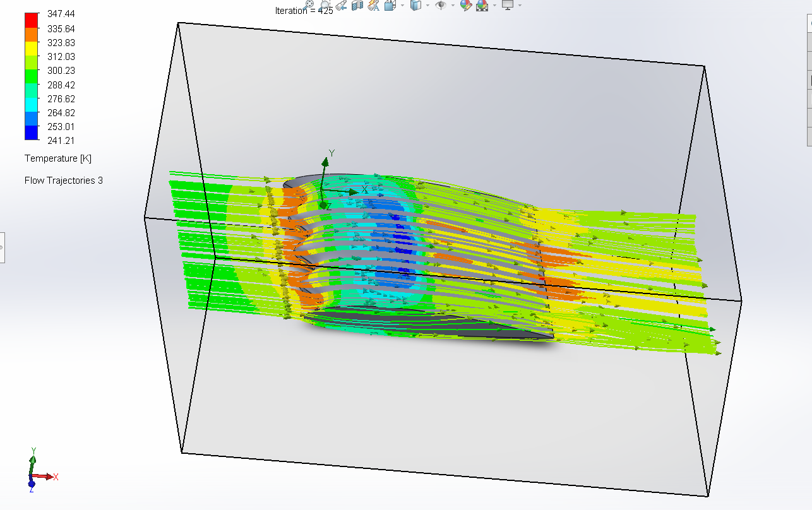The height and width of the screenshot is (510, 812).
Task: Click the Iteration = 425 readout
Action: [304, 11]
